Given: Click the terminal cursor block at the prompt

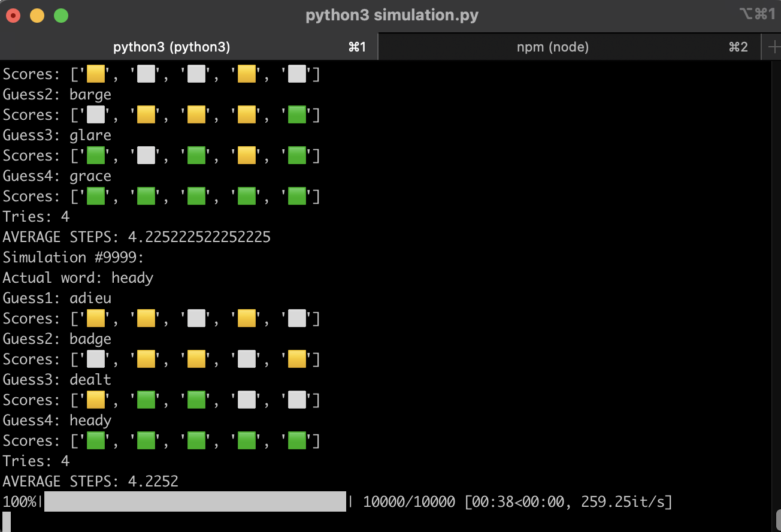Looking at the screenshot, I should 7,521.
